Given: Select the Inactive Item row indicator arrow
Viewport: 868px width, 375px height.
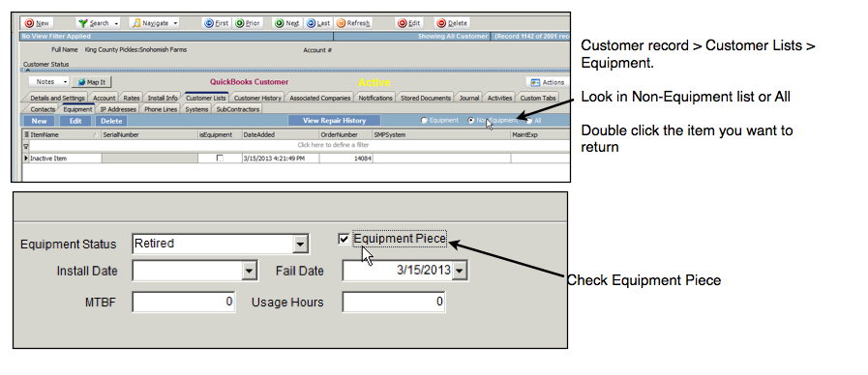Looking at the screenshot, I should tap(26, 159).
